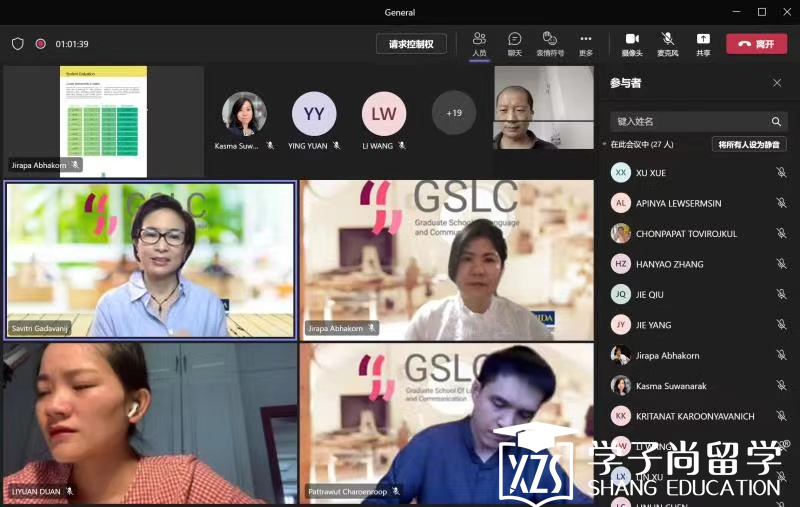Viewport: 800px width, 507px height.
Task: Select HANYAO ZHANG in participants list
Action: tap(699, 264)
